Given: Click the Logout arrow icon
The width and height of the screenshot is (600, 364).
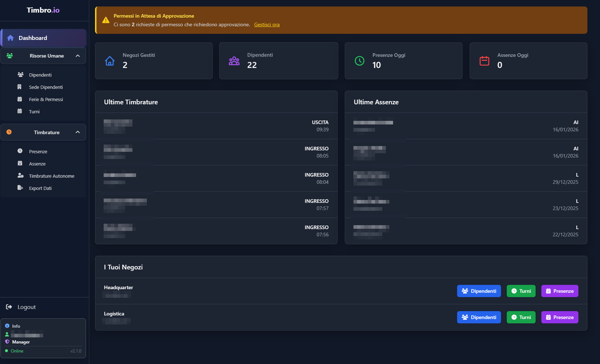Looking at the screenshot, I should click(x=9, y=307).
